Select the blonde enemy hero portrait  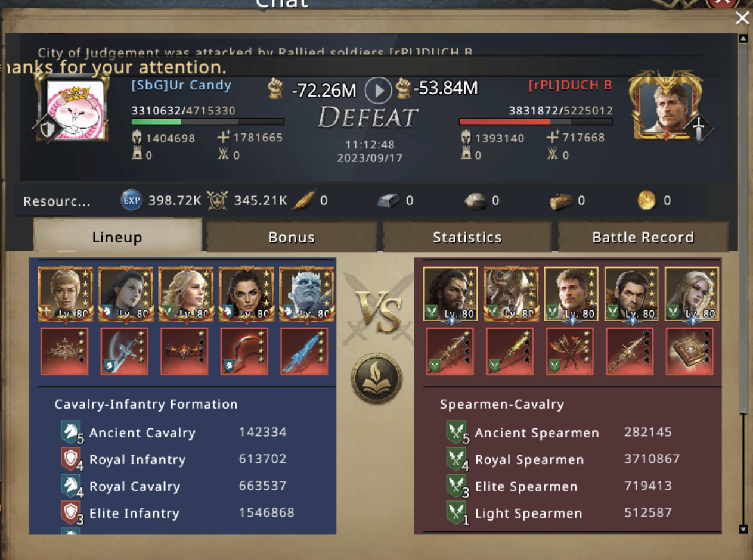[692, 294]
